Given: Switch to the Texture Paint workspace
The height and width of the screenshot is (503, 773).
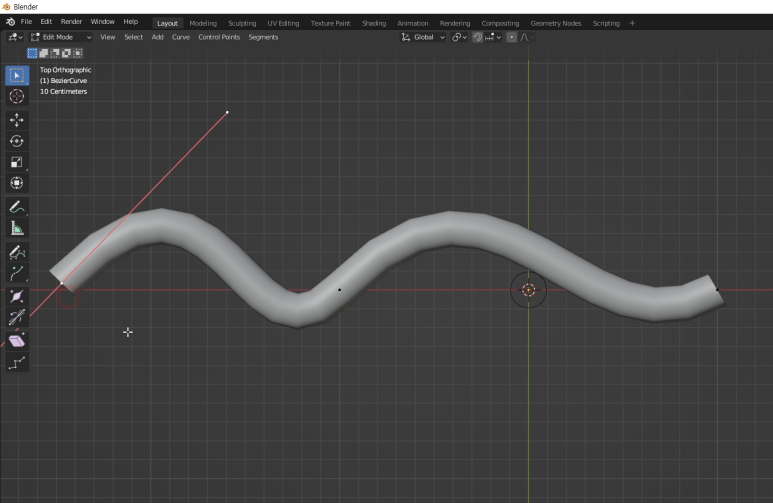Looking at the screenshot, I should [x=330, y=23].
